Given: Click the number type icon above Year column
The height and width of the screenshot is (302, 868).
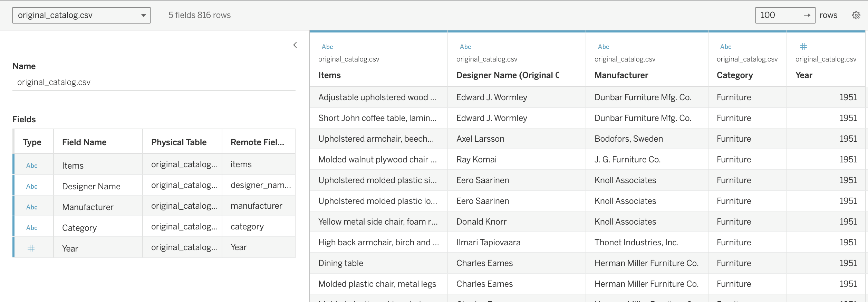Looking at the screenshot, I should pos(804,46).
